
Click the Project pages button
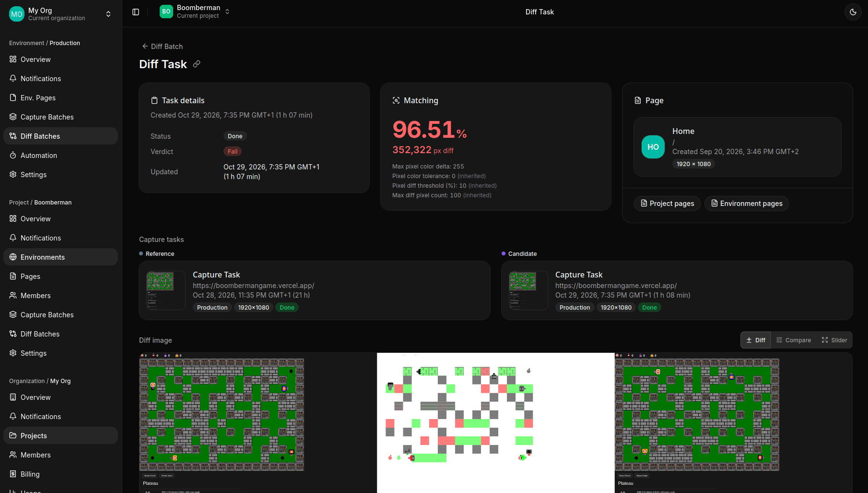667,204
